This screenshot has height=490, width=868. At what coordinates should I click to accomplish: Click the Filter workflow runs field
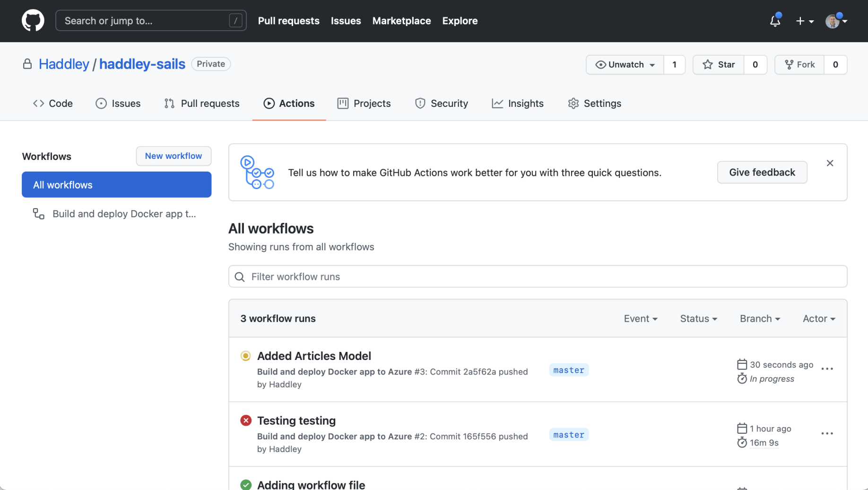pos(538,277)
